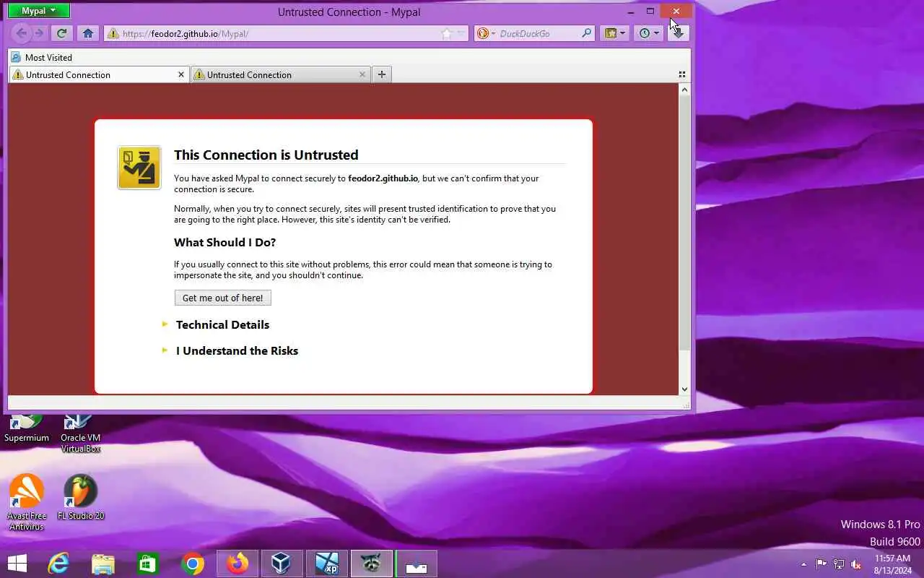This screenshot has width=924, height=578.
Task: Open the home page
Action: [87, 33]
